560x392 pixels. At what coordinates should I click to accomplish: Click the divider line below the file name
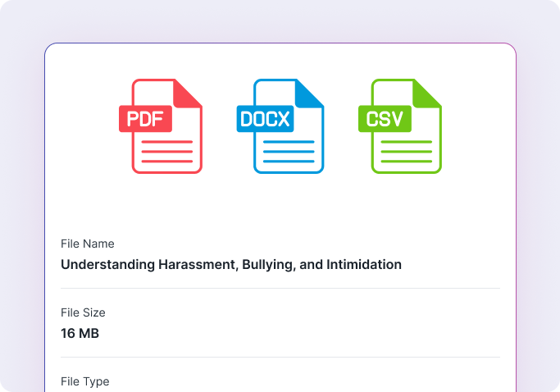pos(280,288)
